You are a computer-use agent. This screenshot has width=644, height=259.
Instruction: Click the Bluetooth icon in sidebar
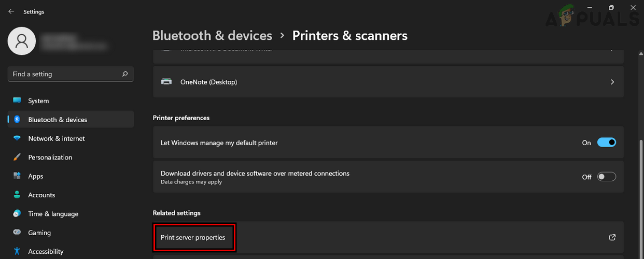click(x=17, y=120)
